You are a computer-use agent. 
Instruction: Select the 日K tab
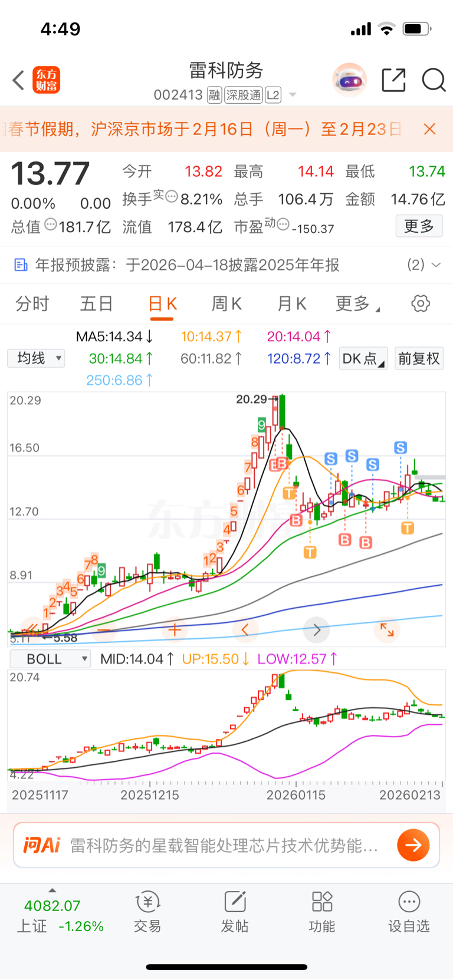pyautogui.click(x=162, y=303)
